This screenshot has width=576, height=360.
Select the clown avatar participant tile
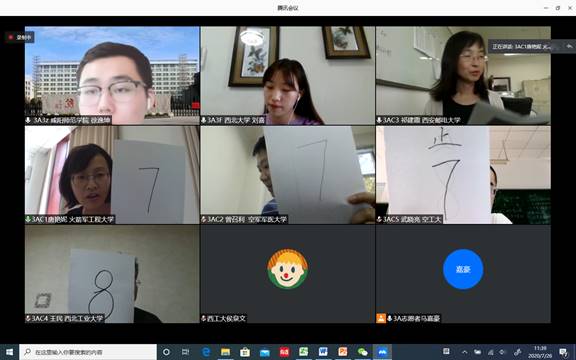[288, 274]
